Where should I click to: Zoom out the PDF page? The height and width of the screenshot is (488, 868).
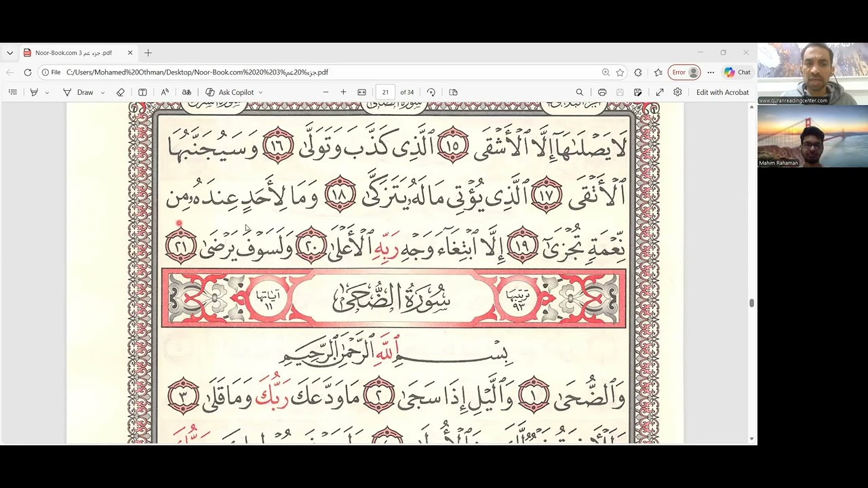[325, 92]
